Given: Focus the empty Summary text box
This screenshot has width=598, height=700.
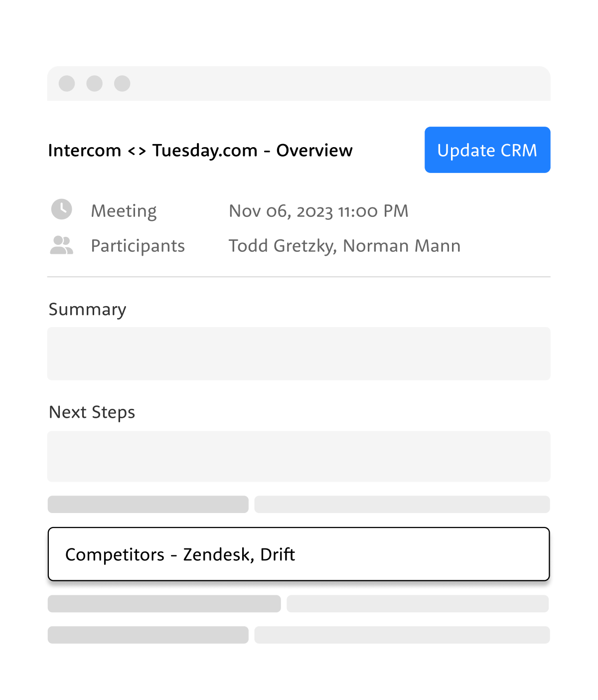Looking at the screenshot, I should (299, 353).
